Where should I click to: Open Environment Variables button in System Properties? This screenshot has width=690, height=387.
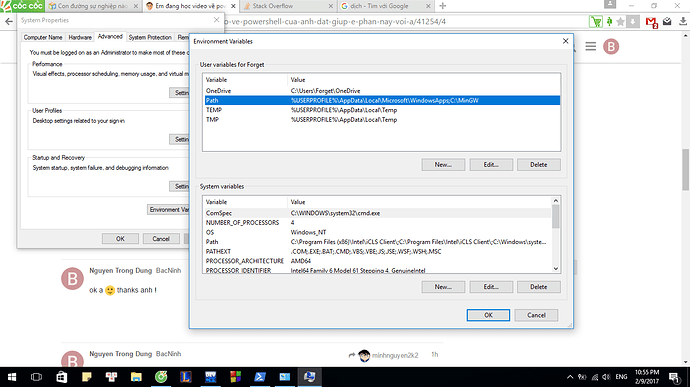pyautogui.click(x=169, y=210)
